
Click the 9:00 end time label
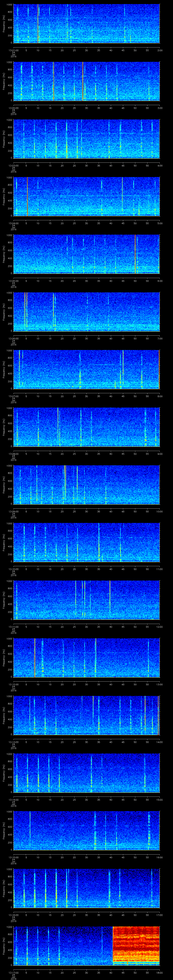coord(160,454)
